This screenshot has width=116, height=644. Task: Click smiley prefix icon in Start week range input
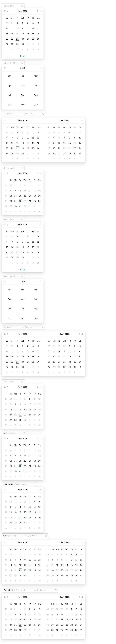pos(4,536)
